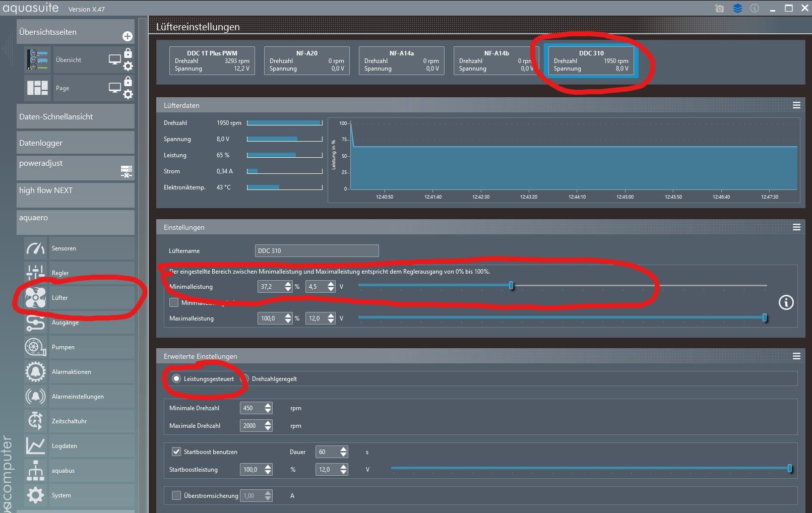Select NF-A20 fan tab
812x513 pixels.
307,60
